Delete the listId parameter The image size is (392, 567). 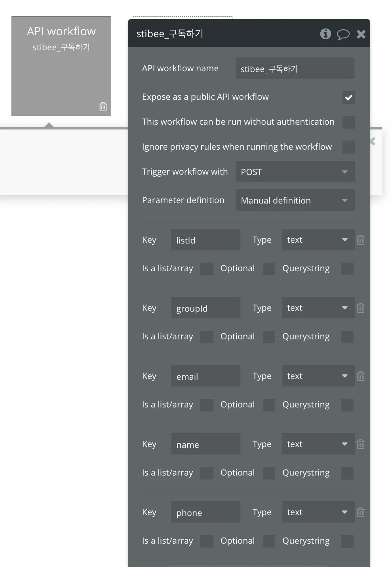pyautogui.click(x=361, y=240)
